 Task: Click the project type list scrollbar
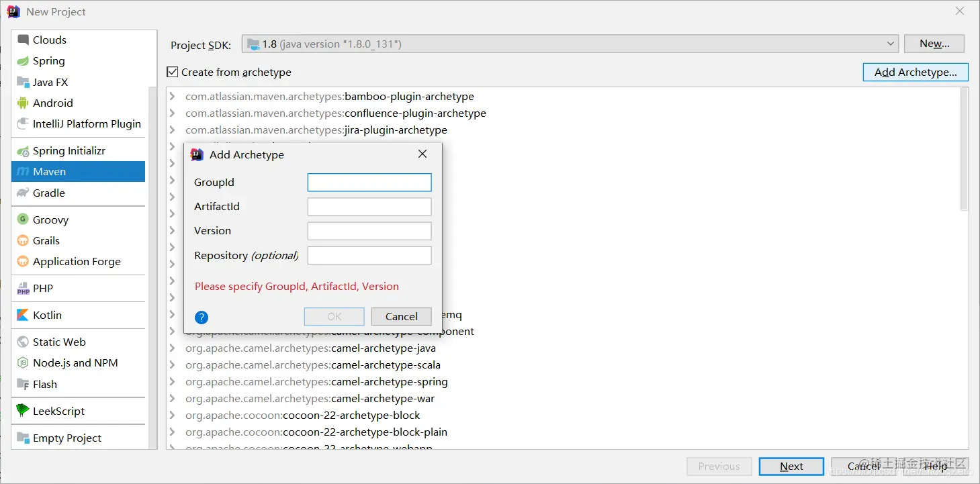152,269
